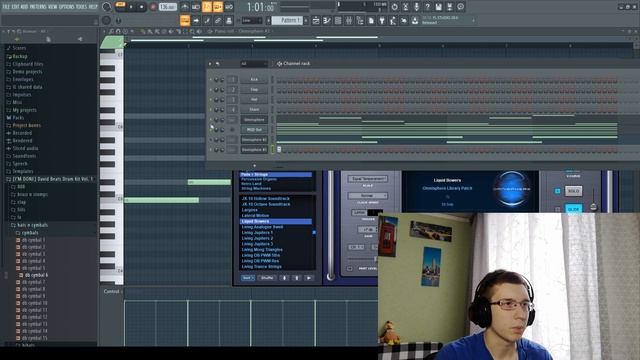Open the Pattern 1 selector
The image size is (640, 360).
click(287, 20)
